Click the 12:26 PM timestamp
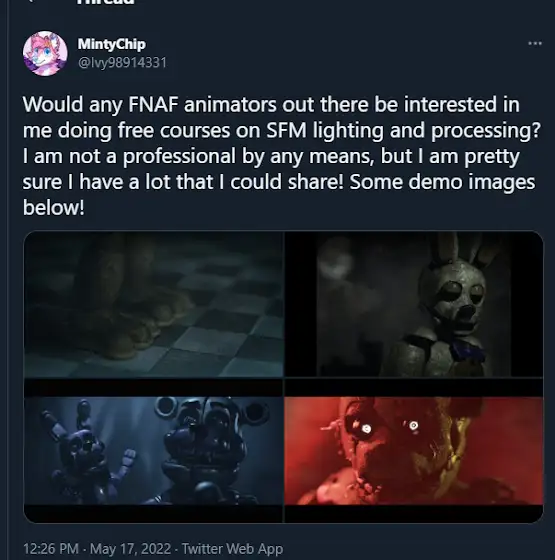 click(51, 549)
